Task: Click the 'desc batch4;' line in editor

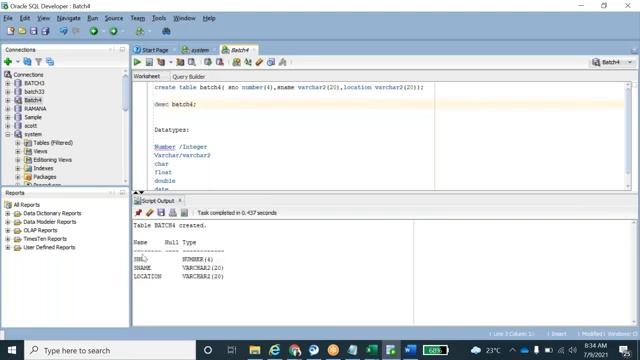Action: (x=176, y=104)
